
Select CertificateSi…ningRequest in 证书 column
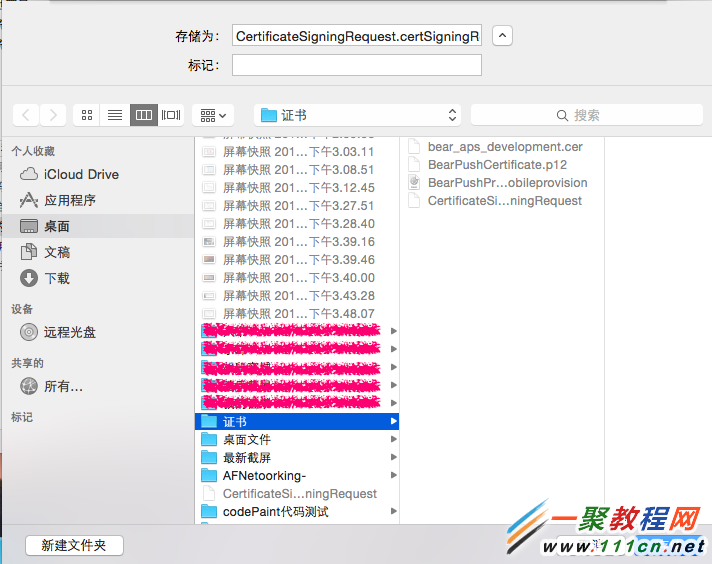(502, 201)
